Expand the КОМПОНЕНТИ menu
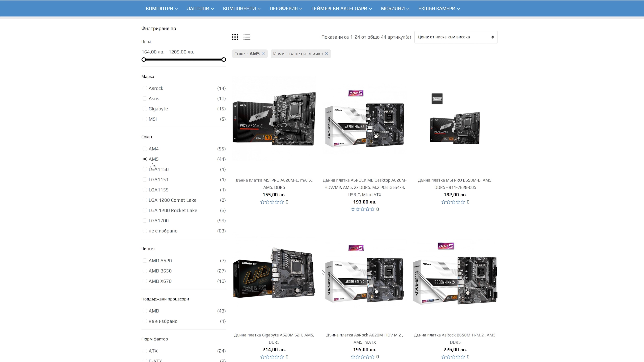644x362 pixels. 241,9
